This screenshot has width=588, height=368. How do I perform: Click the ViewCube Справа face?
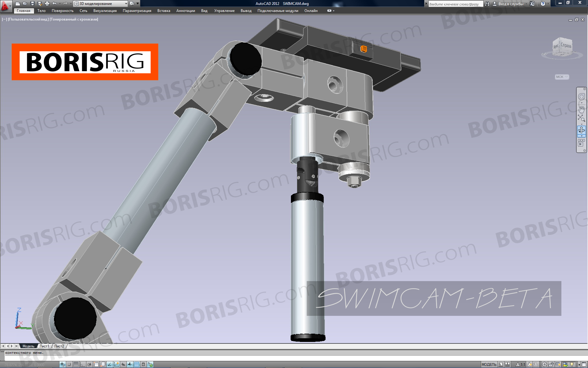coord(566,46)
